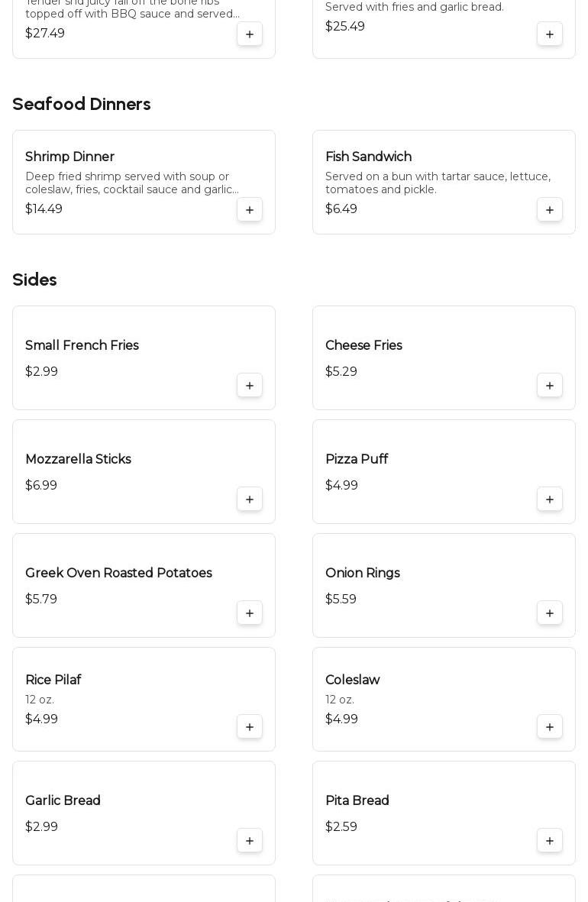The width and height of the screenshot is (588, 902).
Task: Add Onion Rings with plus button
Action: 550,613
